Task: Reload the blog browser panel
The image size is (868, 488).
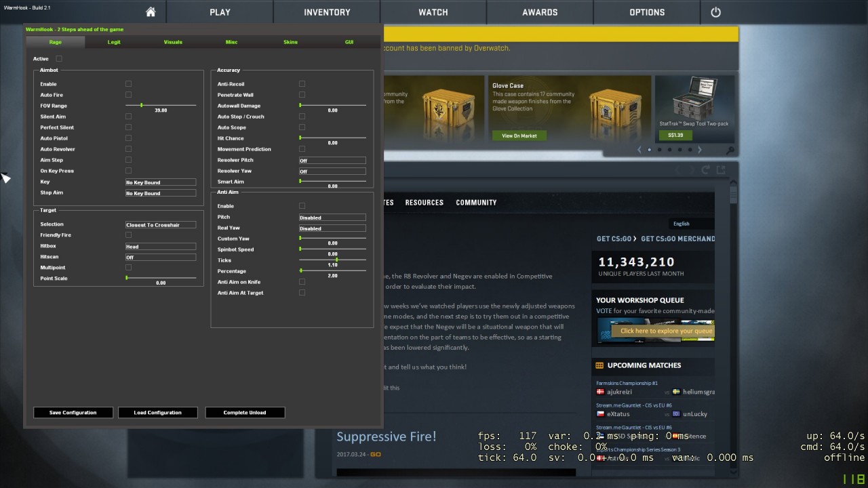Action: pos(706,170)
